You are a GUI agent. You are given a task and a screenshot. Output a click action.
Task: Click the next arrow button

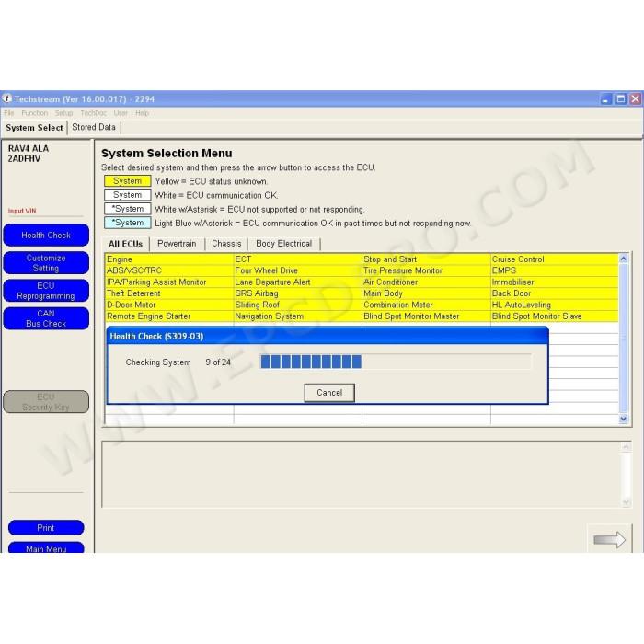[609, 539]
